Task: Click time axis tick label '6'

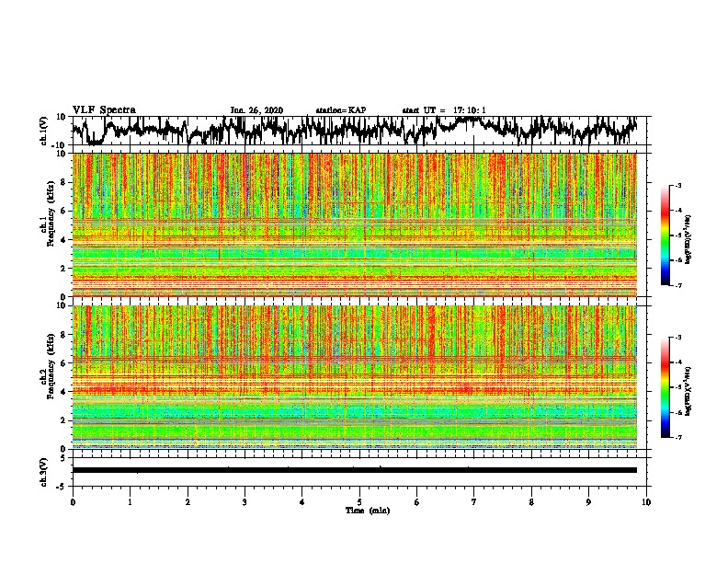Action: tap(417, 502)
